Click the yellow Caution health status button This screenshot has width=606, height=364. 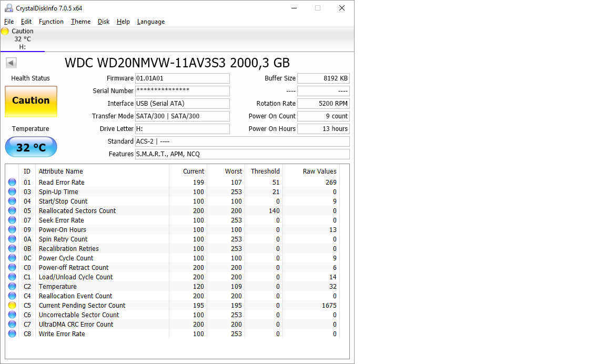click(31, 101)
